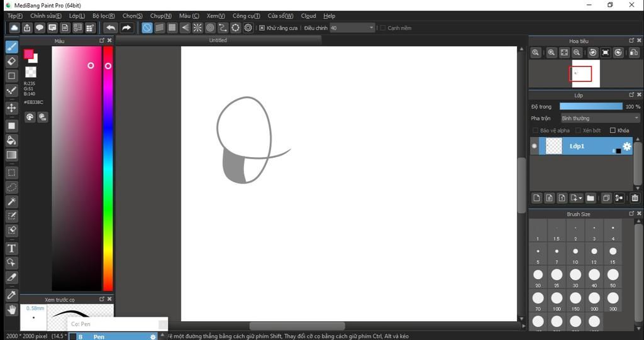Viewport: 644px width, 340px height.
Task: Select brush size 300
Action: point(613,300)
